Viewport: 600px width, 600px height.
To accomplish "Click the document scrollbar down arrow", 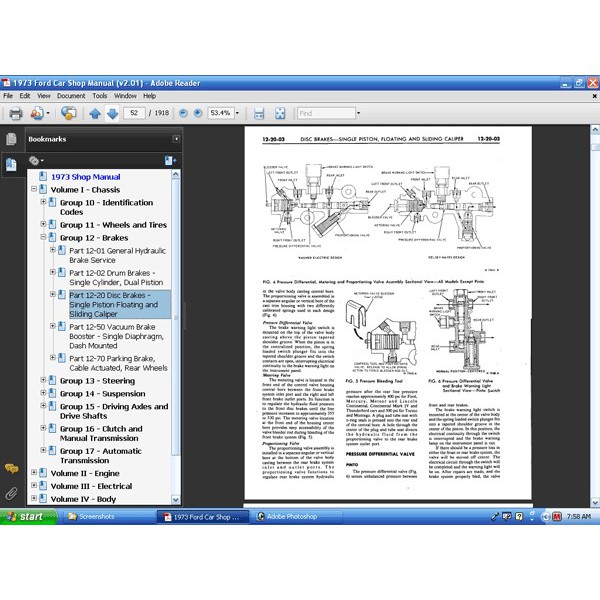I will point(595,502).
